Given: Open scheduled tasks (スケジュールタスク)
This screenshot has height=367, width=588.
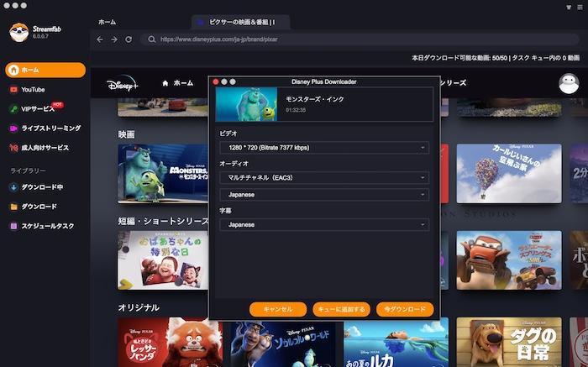Looking at the screenshot, I should pyautogui.click(x=42, y=226).
